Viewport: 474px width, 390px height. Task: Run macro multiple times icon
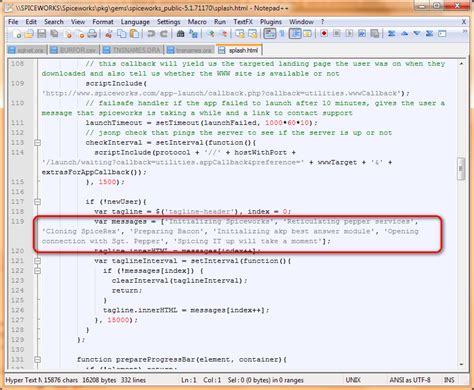362,34
